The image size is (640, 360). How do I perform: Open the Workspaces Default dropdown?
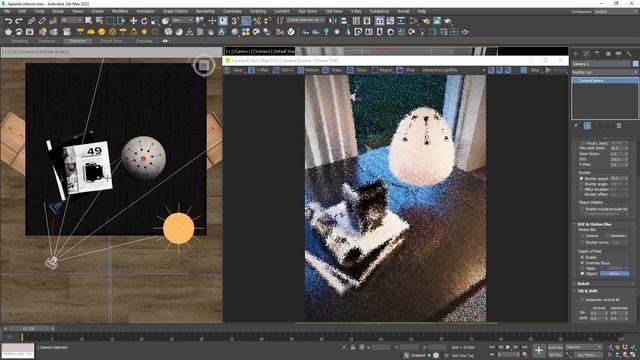click(x=616, y=11)
